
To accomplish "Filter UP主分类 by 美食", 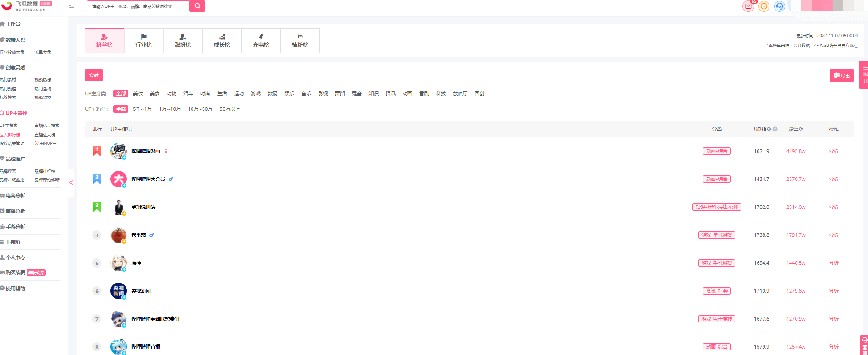I will (155, 93).
